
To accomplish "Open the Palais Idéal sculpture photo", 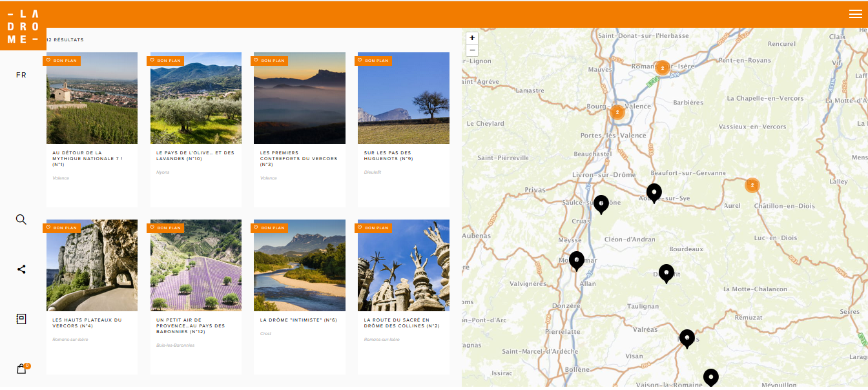I will pos(404,265).
